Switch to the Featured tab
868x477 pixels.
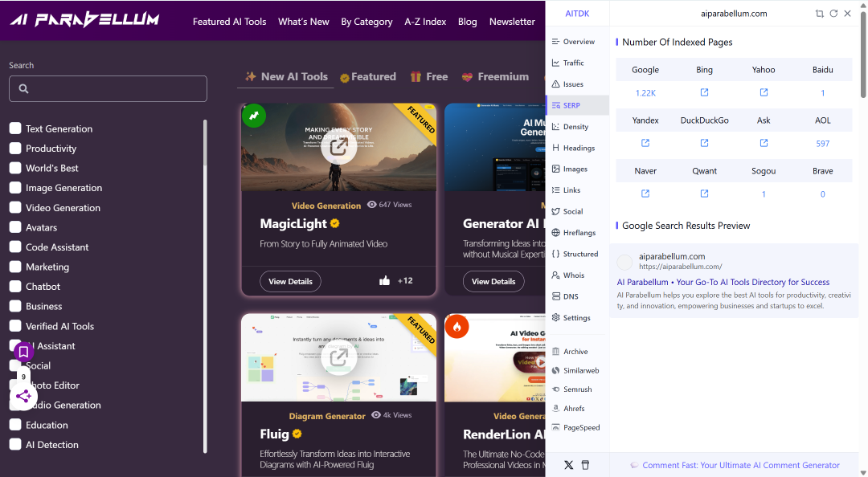click(x=368, y=76)
